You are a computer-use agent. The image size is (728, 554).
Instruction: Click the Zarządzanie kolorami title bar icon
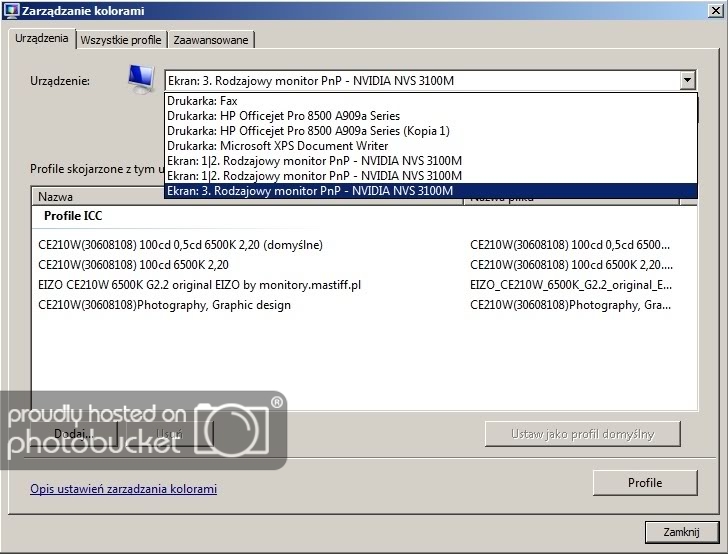11,11
